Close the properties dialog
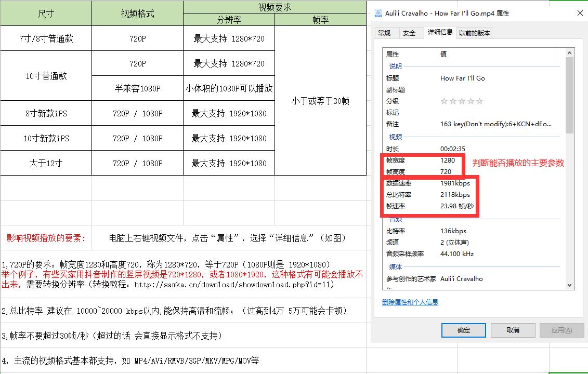Viewport: 588px width, 374px height. [580, 13]
